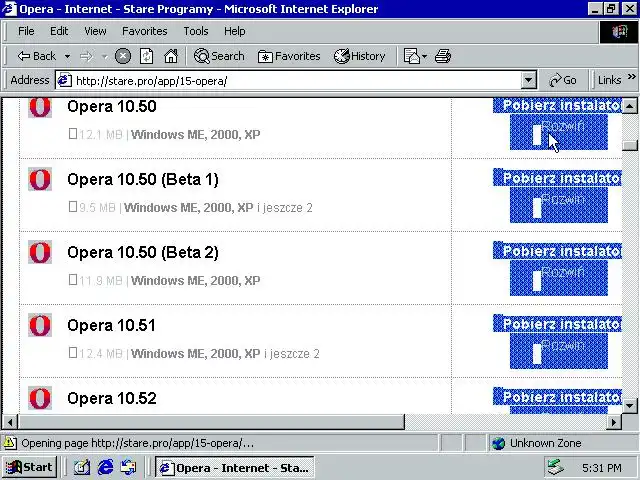Click the vertical scrollbar thumb
The image size is (640, 480).
pos(630,145)
